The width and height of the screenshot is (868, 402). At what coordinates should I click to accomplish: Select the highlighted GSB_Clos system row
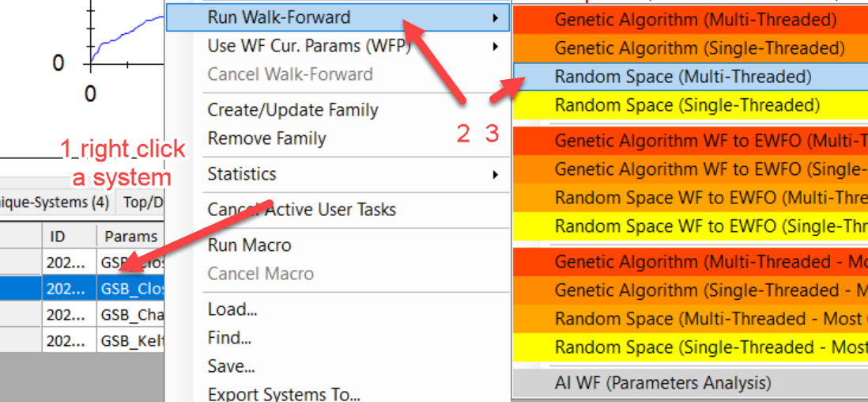click(x=130, y=289)
